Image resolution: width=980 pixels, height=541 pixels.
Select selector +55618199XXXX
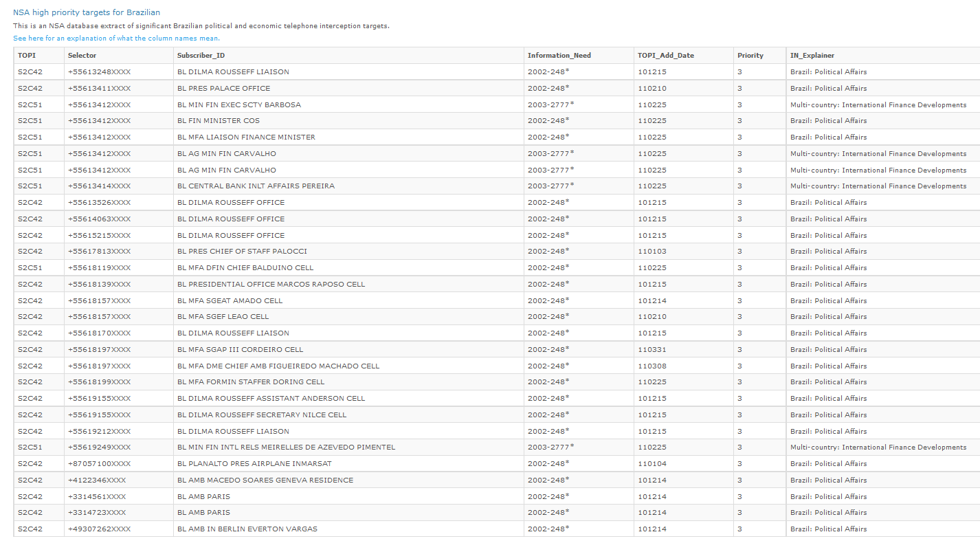point(118,382)
